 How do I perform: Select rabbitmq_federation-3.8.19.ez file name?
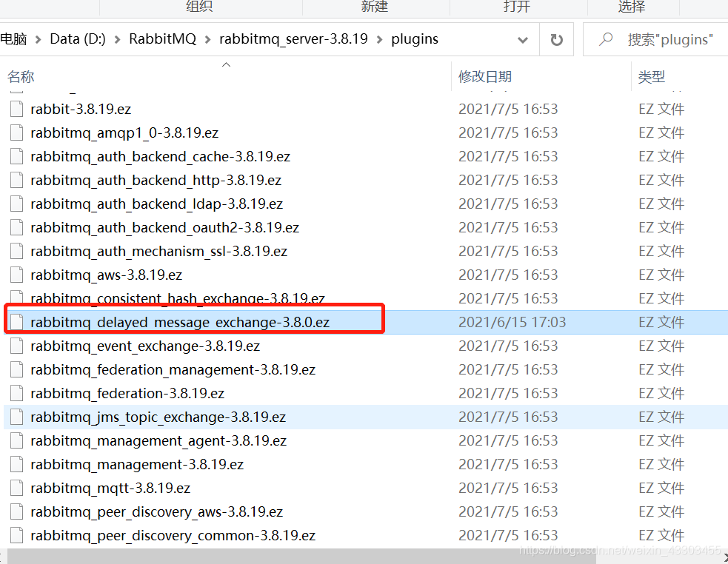127,393
